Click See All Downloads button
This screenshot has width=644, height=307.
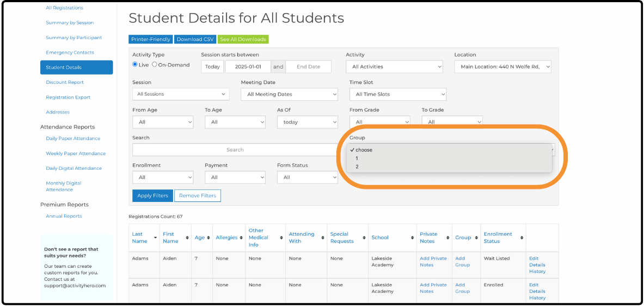[243, 39]
